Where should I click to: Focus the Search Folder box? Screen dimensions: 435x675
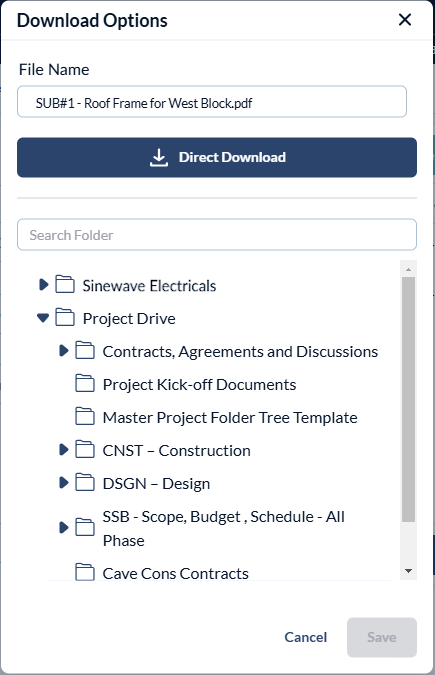click(217, 235)
